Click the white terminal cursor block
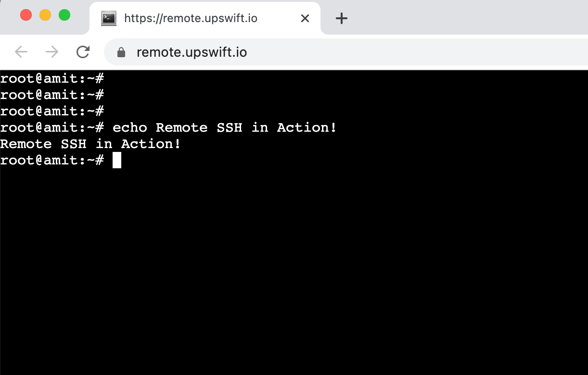 pyautogui.click(x=117, y=161)
